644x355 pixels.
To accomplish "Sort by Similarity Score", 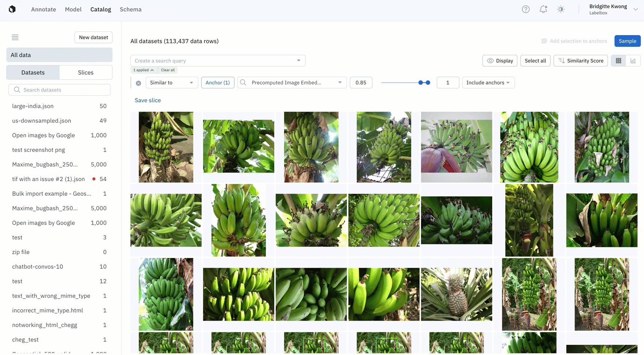I will pyautogui.click(x=581, y=61).
